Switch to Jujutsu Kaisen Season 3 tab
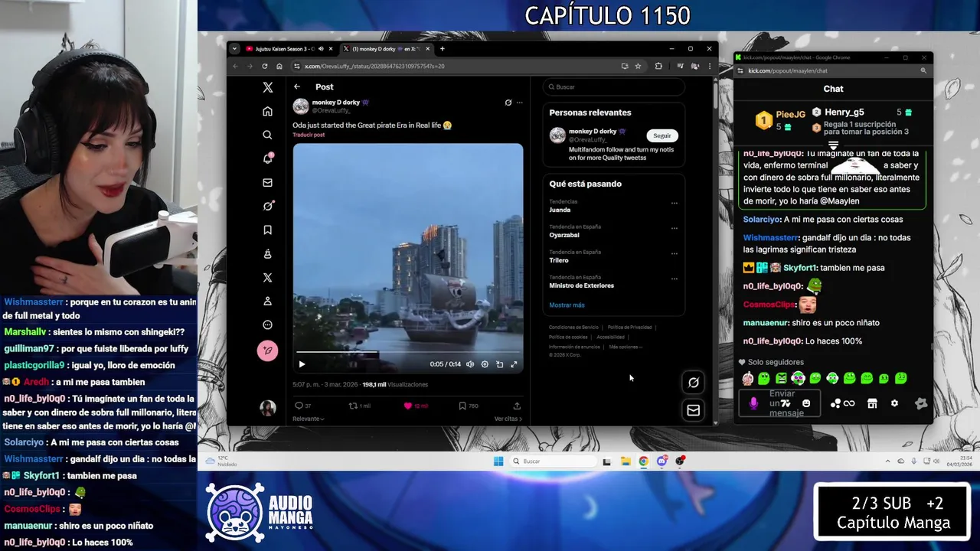The width and height of the screenshot is (980, 551). pos(284,49)
